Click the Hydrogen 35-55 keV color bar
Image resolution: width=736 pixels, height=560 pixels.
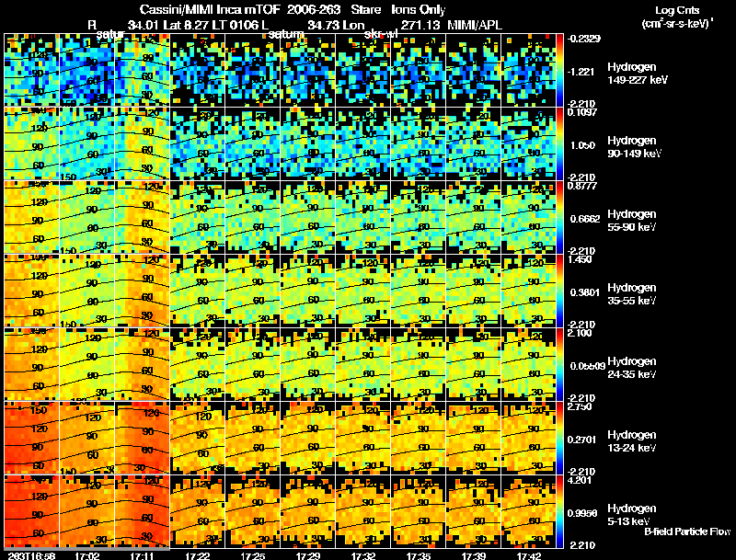559,291
